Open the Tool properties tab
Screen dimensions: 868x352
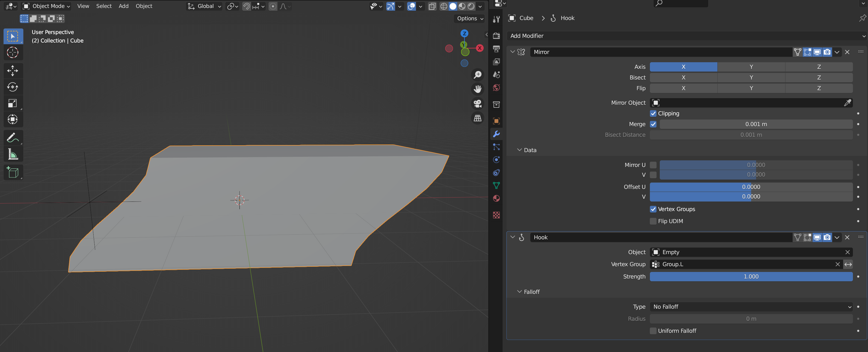click(496, 19)
